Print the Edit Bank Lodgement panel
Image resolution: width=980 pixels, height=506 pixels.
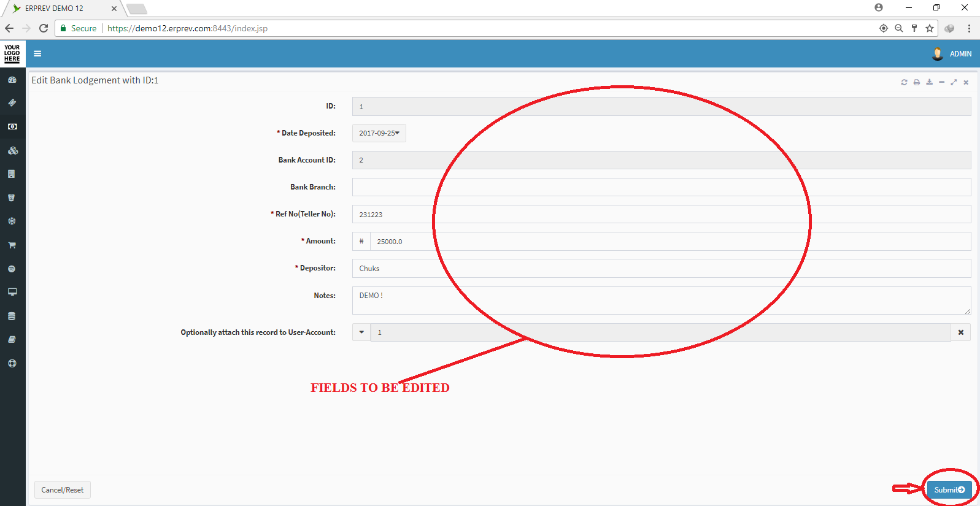(x=917, y=82)
